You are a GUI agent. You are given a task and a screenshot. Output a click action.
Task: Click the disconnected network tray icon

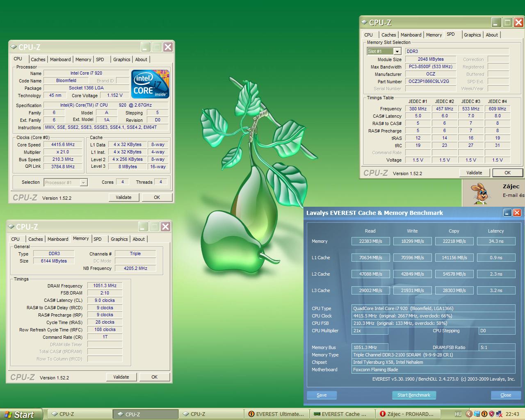click(499, 414)
